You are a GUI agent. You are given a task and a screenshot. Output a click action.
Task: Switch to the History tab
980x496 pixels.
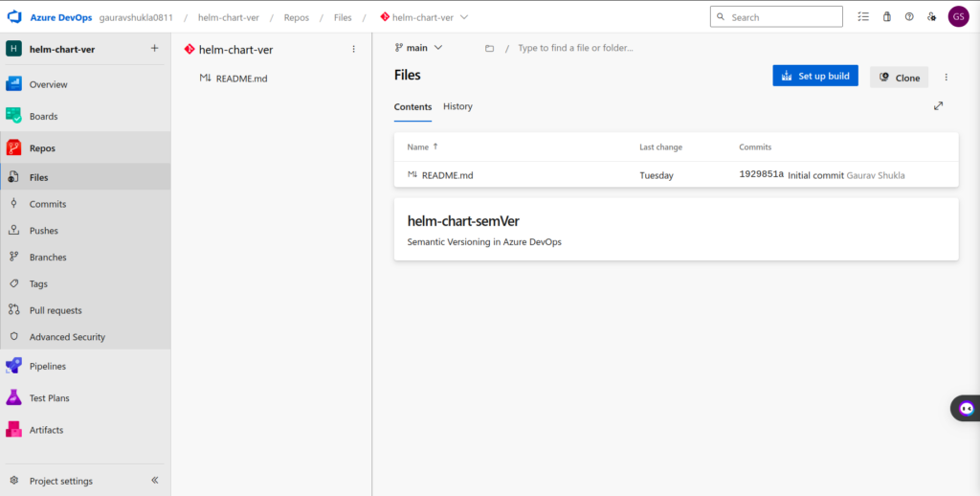coord(457,106)
